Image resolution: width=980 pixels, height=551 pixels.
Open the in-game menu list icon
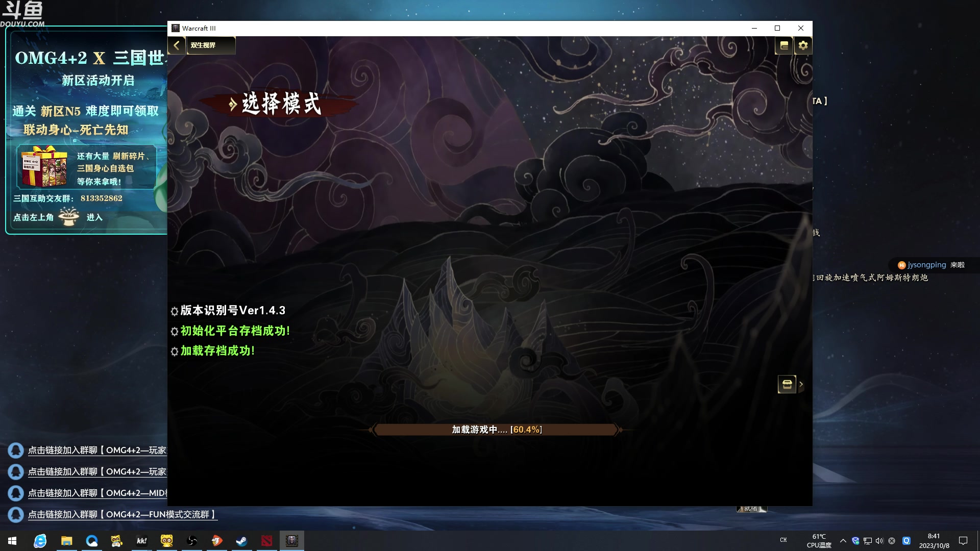click(783, 45)
